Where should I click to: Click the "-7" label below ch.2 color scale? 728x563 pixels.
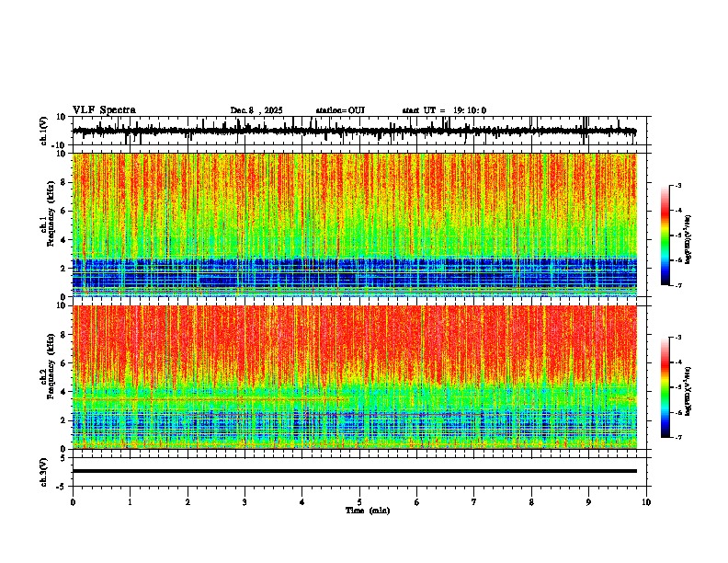pyautogui.click(x=677, y=438)
